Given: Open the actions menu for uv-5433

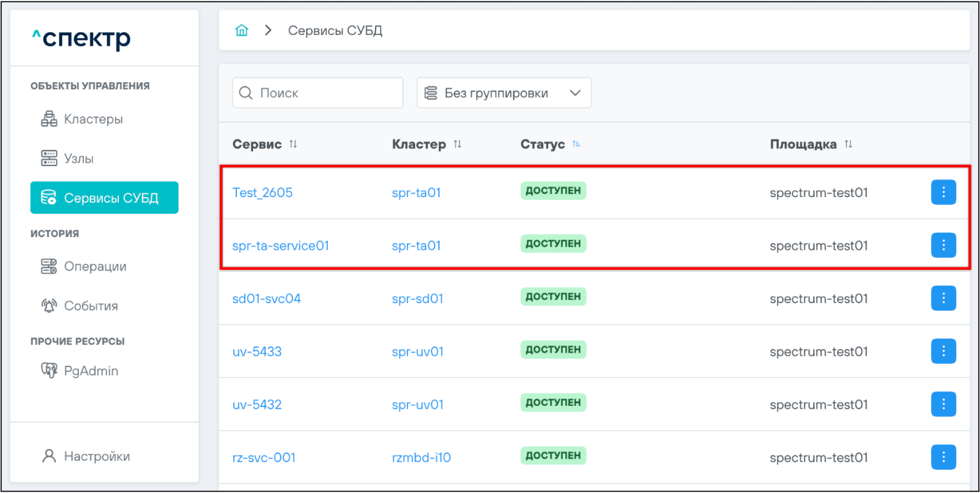Looking at the screenshot, I should point(943,351).
